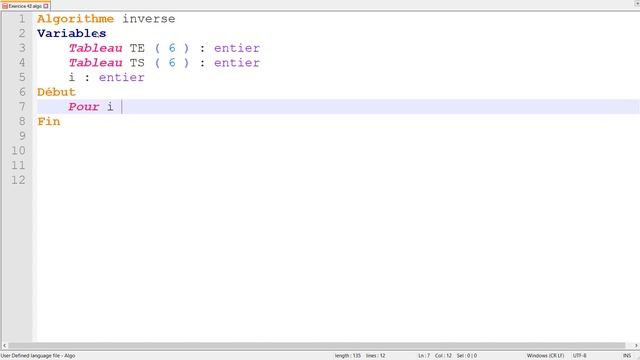The width and height of the screenshot is (640, 360).
Task: Click the 'Col : 12' status bar entry
Action: pyautogui.click(x=443, y=356)
